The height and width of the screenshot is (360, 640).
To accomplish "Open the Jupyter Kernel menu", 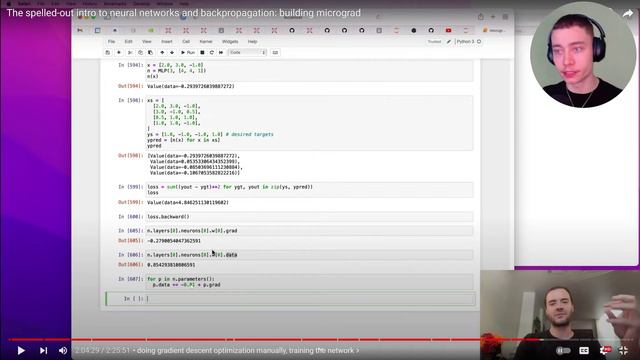I will 206,42.
